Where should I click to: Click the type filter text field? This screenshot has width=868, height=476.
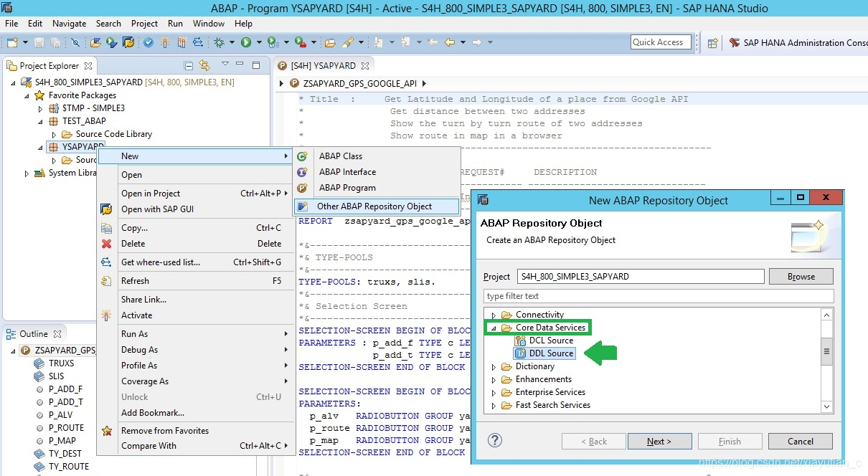pos(659,296)
